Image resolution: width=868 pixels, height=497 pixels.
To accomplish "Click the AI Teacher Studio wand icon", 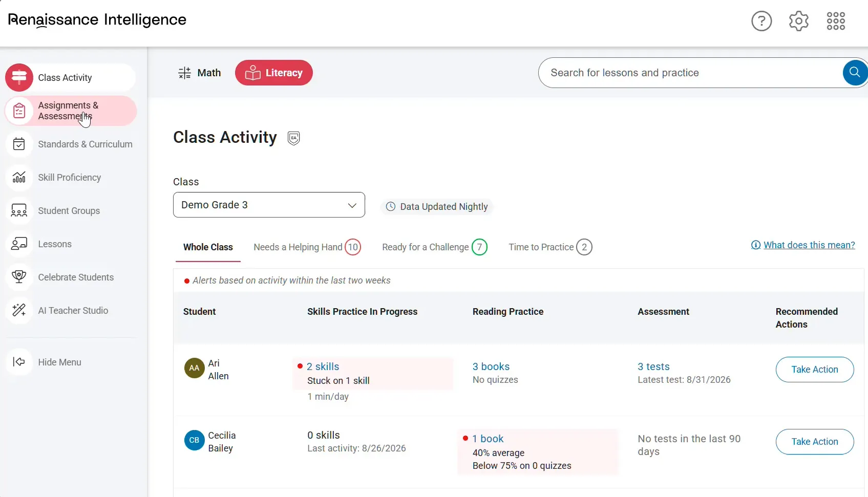I will 19,310.
